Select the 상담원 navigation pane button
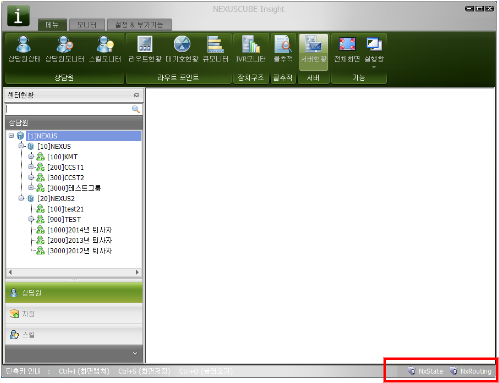The height and width of the screenshot is (383, 499). point(74,293)
